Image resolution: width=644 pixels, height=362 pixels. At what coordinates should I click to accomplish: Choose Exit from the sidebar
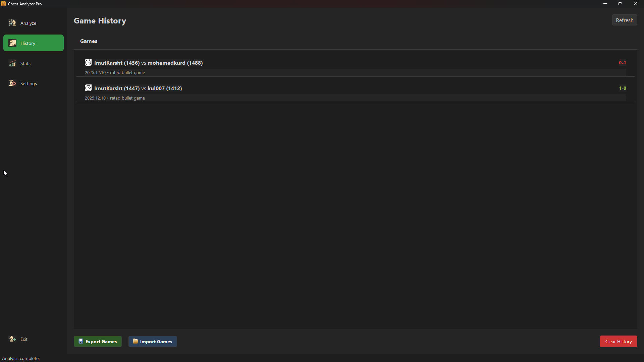tap(34, 339)
